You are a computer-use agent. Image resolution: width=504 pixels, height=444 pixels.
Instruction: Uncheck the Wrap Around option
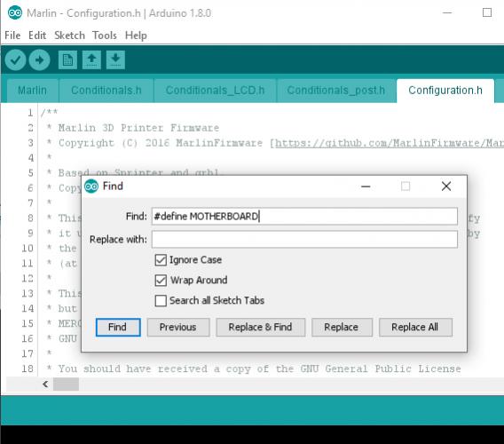coord(161,281)
